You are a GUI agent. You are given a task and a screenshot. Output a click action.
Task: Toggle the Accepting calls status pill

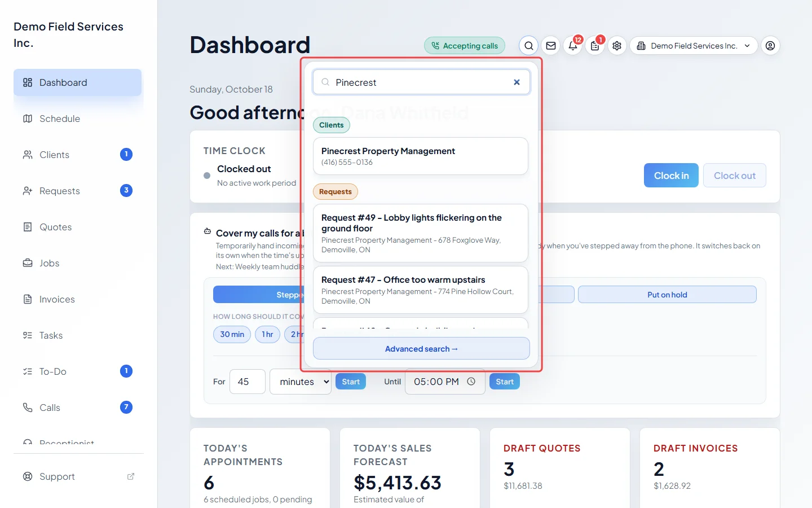click(465, 46)
